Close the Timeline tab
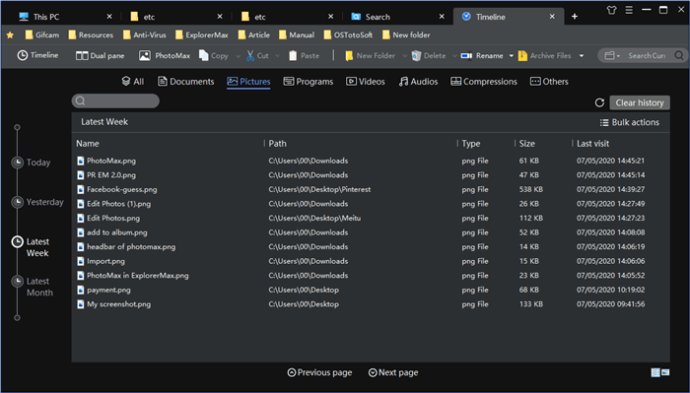Screen dimensions: 690x393 click(x=552, y=16)
